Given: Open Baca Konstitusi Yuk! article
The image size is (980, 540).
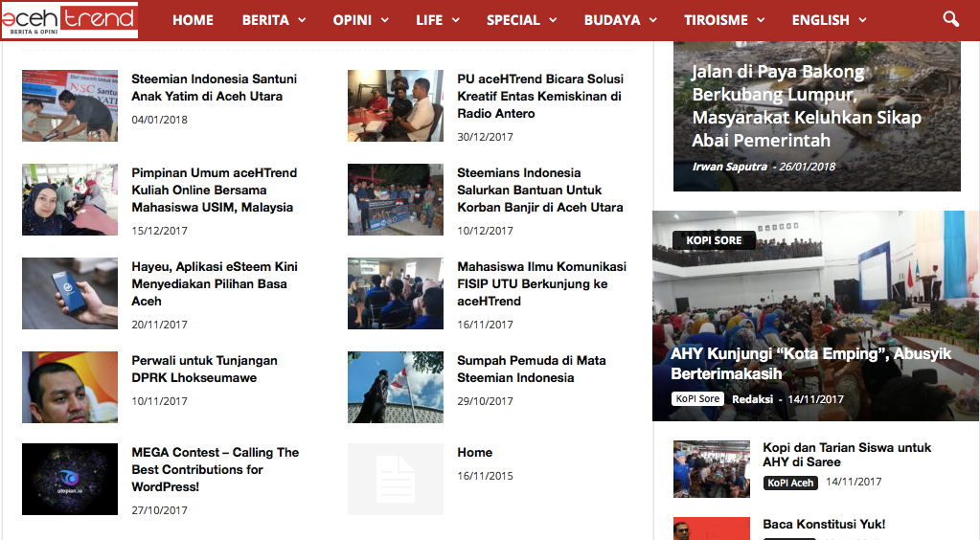Looking at the screenshot, I should 824,525.
